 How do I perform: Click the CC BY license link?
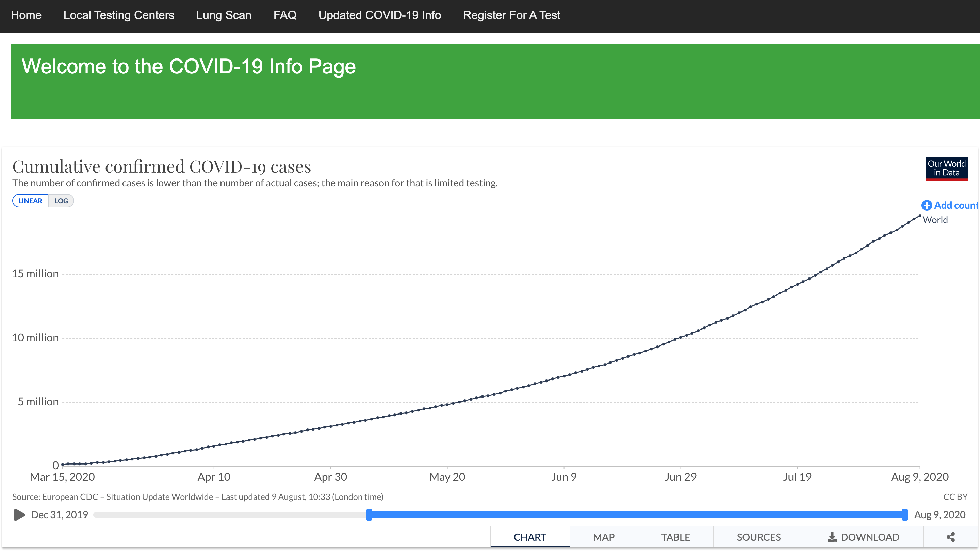tap(955, 496)
